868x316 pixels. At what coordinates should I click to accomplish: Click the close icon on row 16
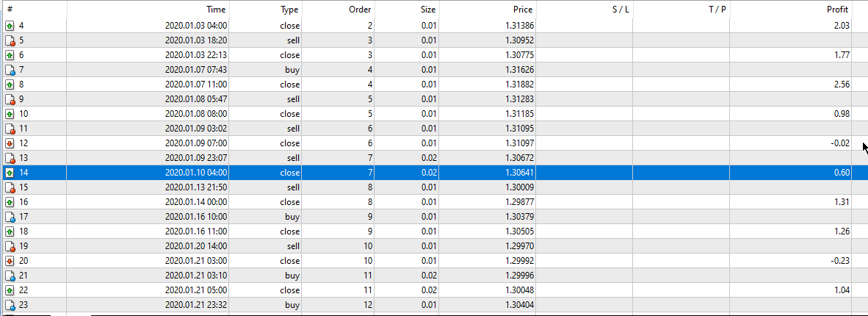click(x=10, y=202)
